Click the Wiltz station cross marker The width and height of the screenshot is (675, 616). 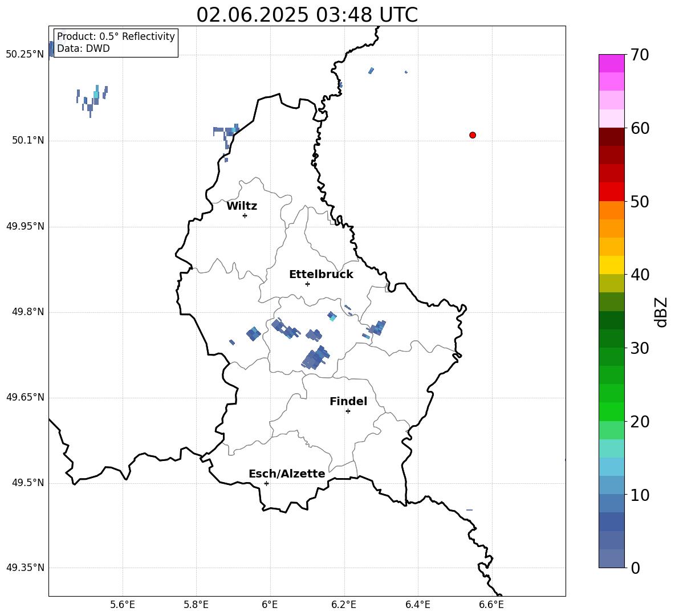(245, 215)
